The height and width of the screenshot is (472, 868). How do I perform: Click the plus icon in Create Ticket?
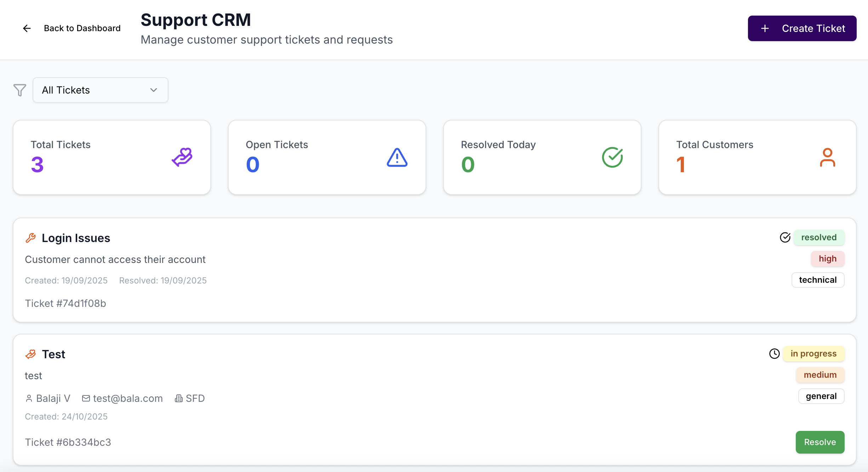[x=765, y=28]
